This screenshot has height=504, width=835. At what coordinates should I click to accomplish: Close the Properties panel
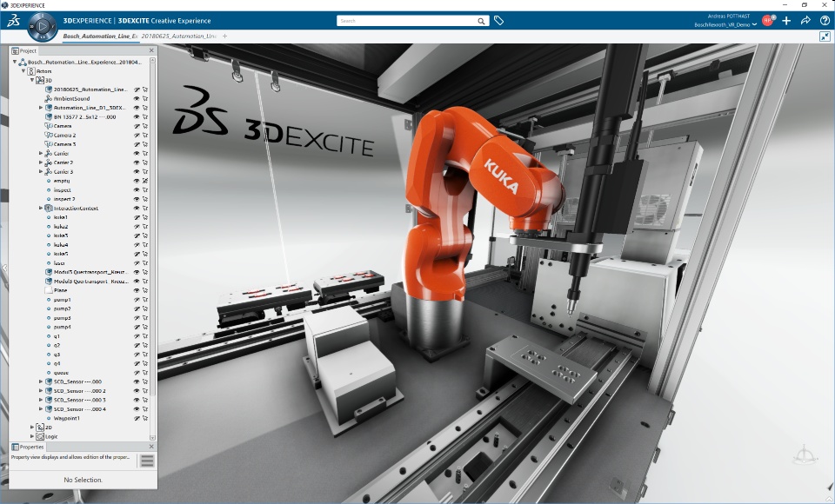(x=151, y=447)
